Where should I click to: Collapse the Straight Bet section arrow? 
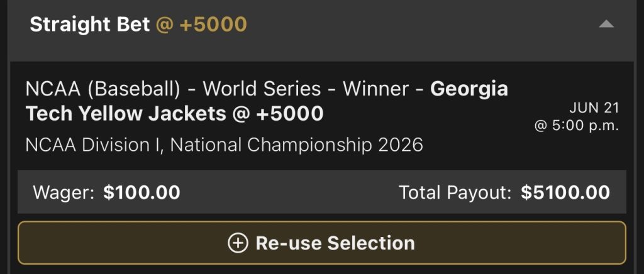pyautogui.click(x=606, y=25)
